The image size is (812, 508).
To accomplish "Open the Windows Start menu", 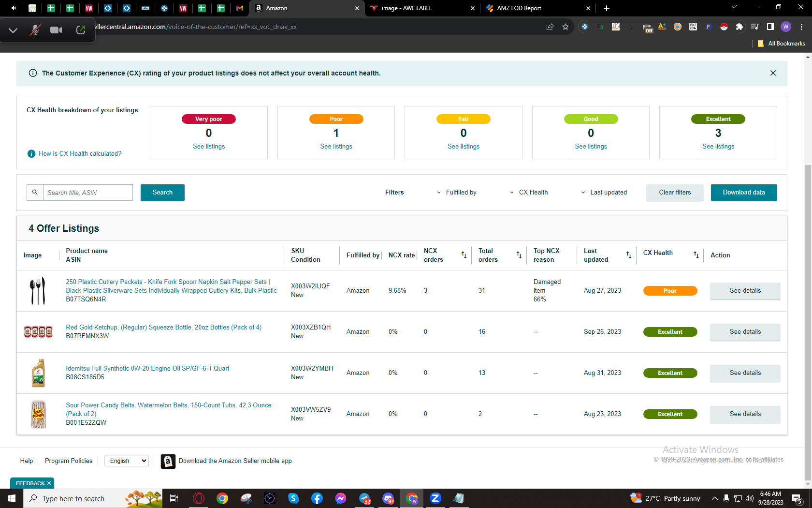I will point(12,498).
